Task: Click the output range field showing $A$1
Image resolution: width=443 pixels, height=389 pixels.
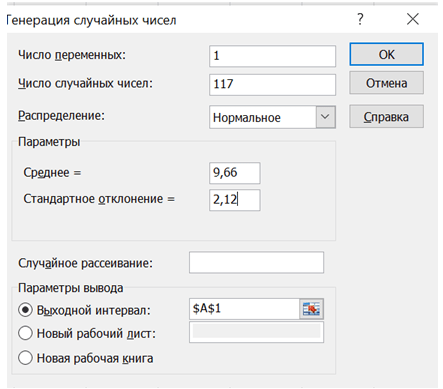Action: (245, 309)
